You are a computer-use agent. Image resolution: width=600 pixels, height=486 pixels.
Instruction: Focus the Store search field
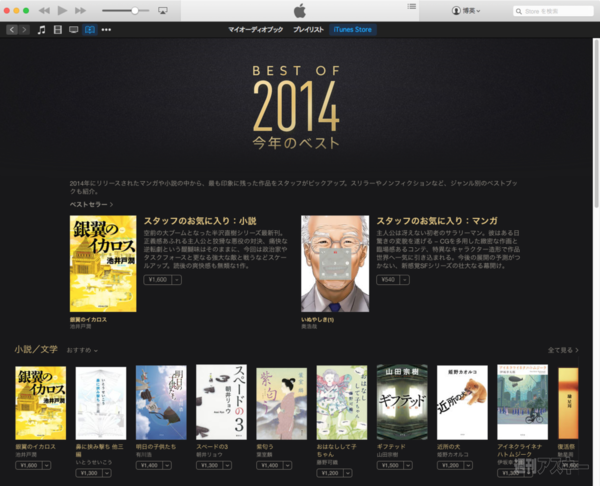(553, 11)
